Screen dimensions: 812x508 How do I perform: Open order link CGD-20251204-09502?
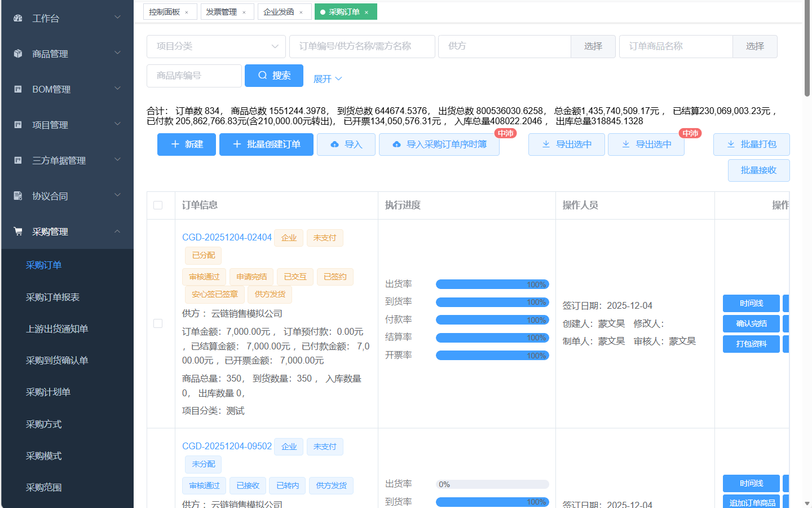(x=227, y=446)
